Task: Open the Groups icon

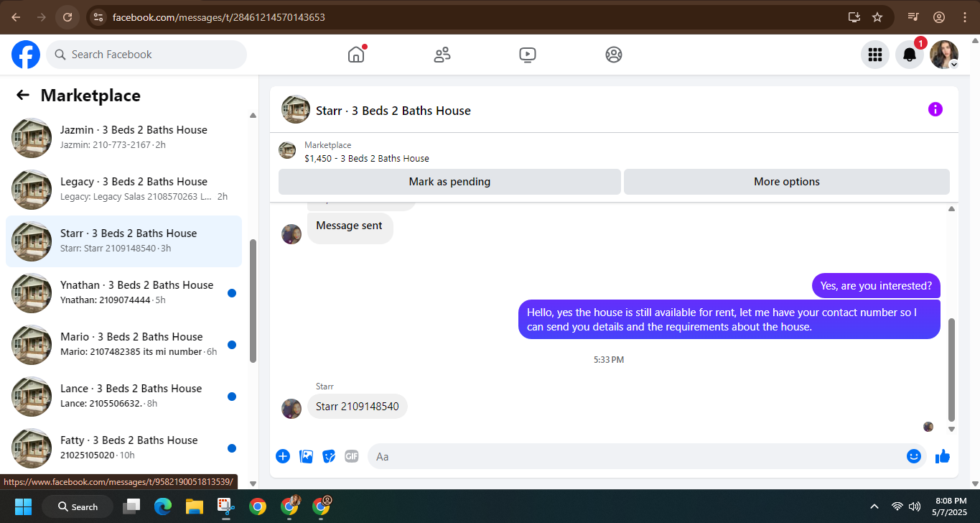Action: (x=614, y=55)
